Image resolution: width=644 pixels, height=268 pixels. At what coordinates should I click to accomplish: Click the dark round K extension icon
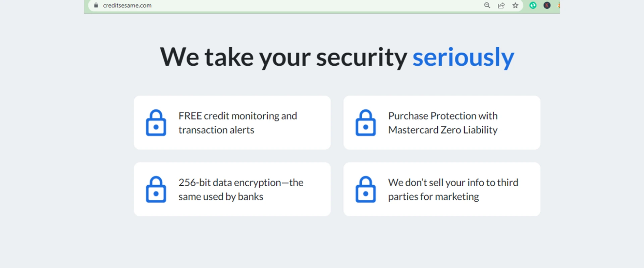(547, 5)
